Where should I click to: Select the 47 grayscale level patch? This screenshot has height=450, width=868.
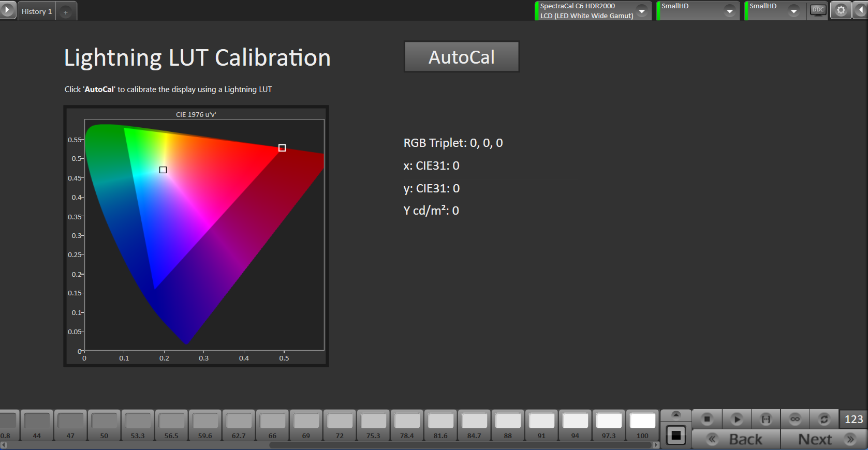[70, 425]
